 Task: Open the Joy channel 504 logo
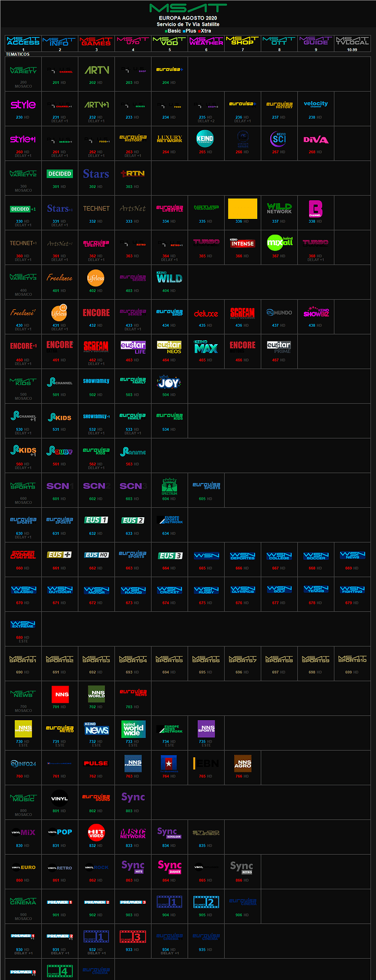[x=169, y=382]
